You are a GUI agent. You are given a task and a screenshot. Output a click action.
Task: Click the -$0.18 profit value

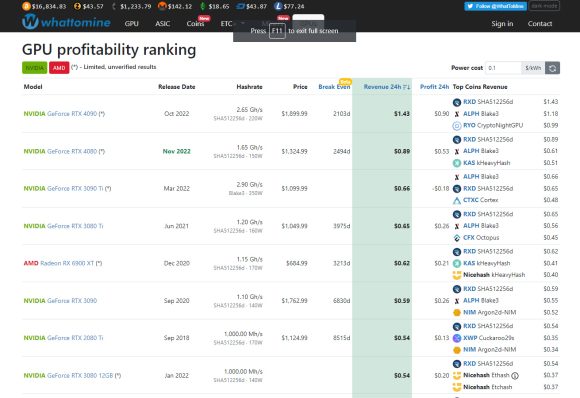[440, 189]
